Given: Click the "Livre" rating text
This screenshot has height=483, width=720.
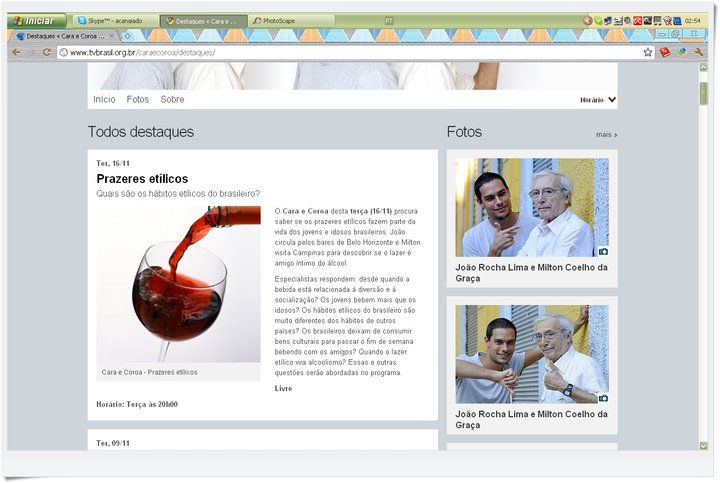Looking at the screenshot, I should (283, 388).
